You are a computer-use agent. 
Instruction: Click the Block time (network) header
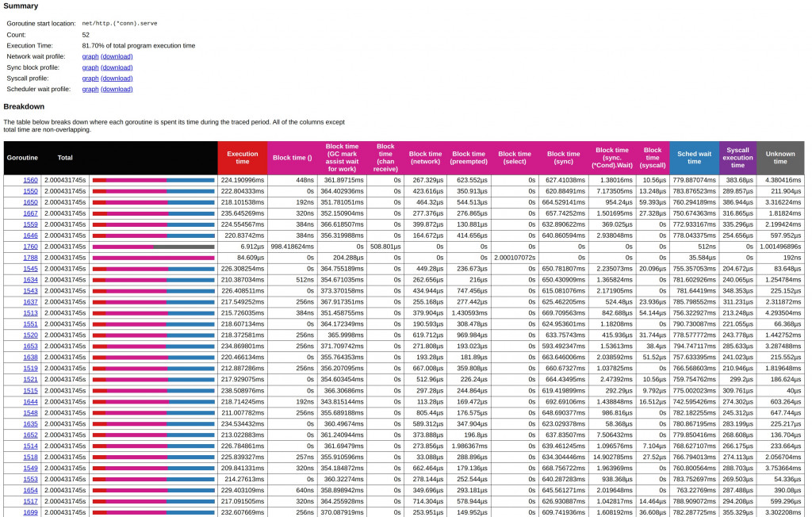pos(425,158)
